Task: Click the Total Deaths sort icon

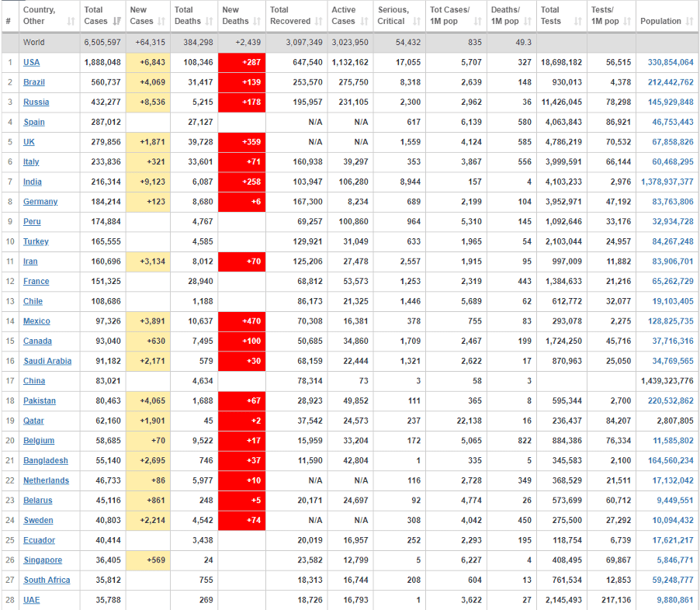Action: coord(209,21)
